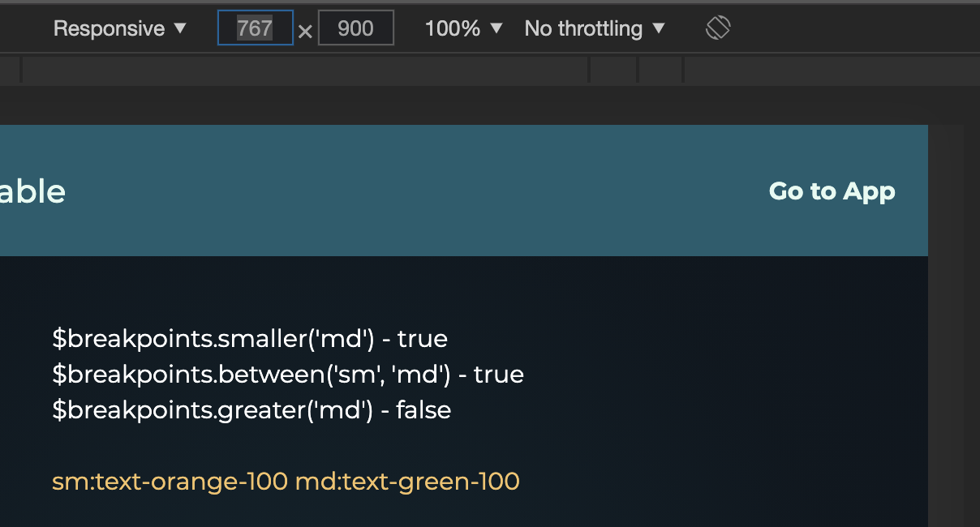This screenshot has height=527, width=980.
Task: Click the rotate device orientation icon
Action: tap(717, 28)
